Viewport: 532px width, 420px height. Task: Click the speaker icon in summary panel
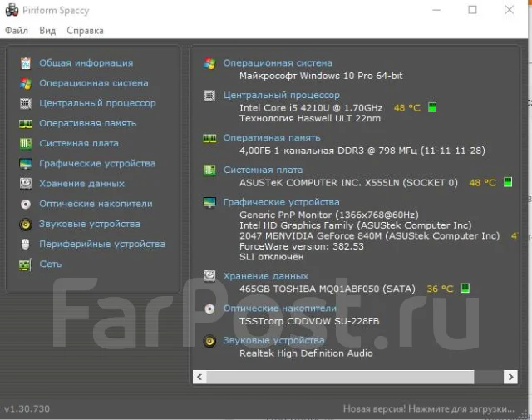[x=209, y=341]
